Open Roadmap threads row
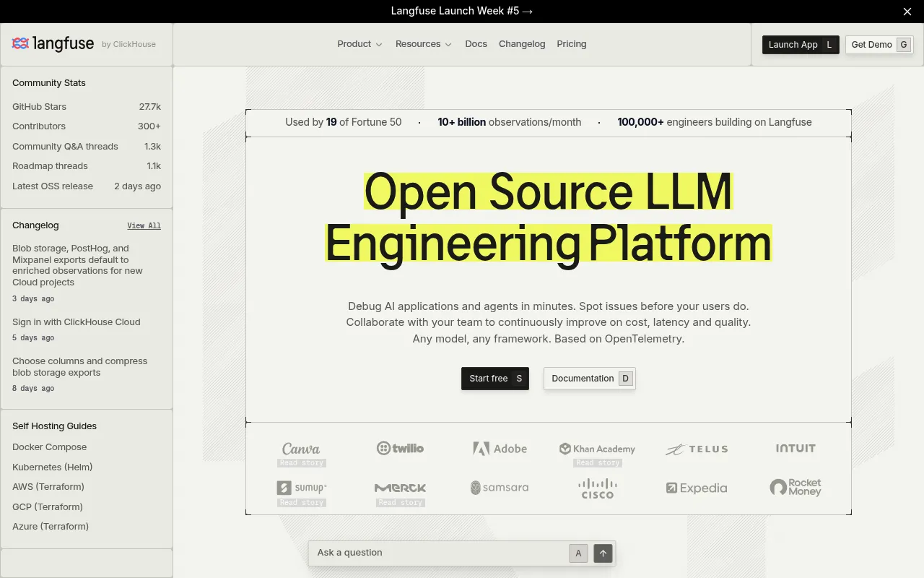This screenshot has height=578, width=924. click(87, 166)
